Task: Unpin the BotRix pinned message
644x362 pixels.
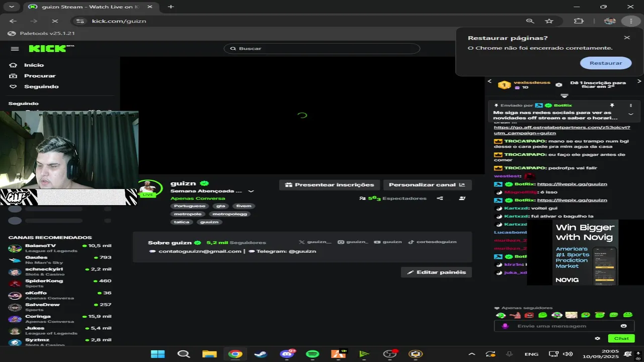Action: coord(612,106)
